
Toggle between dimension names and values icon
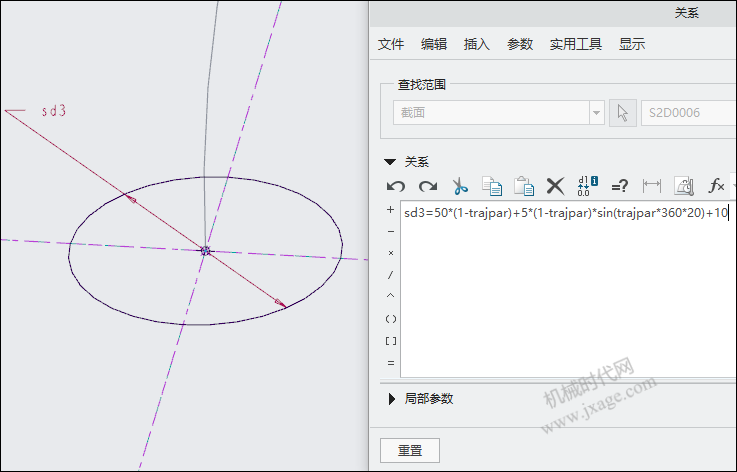point(587,186)
